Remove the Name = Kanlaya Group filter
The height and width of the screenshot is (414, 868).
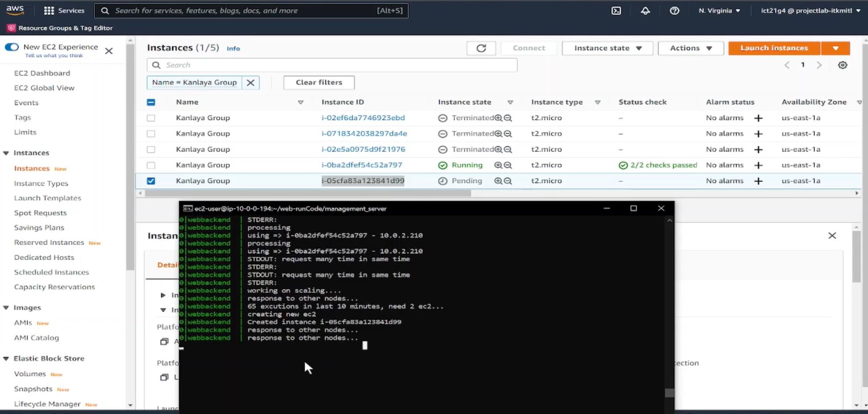pyautogui.click(x=250, y=83)
